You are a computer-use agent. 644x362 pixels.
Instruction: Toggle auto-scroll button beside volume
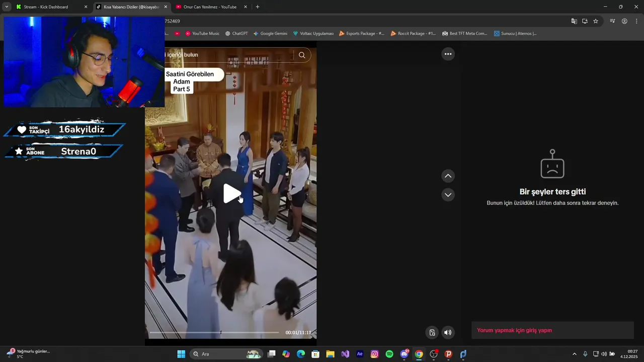coord(432,332)
